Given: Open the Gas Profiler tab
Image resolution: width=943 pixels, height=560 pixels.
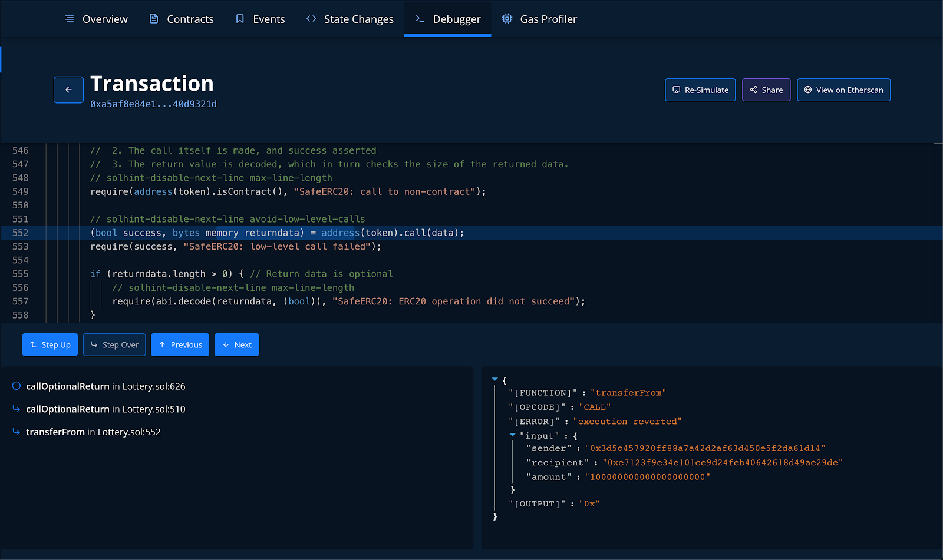Looking at the screenshot, I should tap(539, 19).
